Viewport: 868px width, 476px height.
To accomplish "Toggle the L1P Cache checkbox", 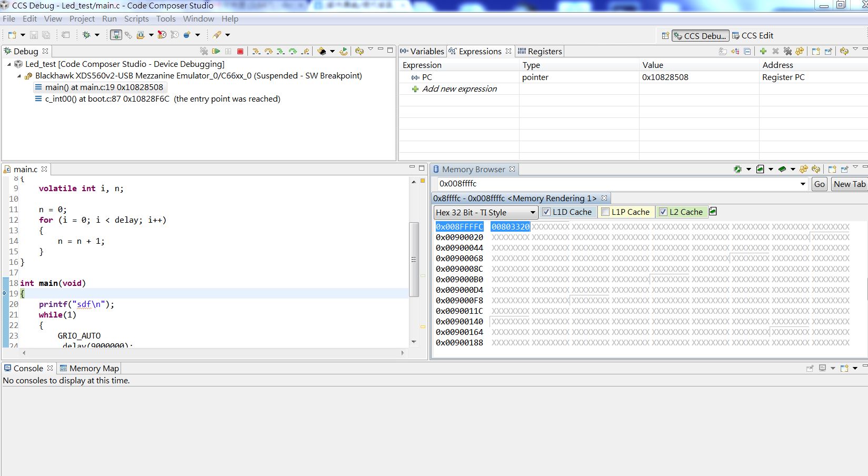I will (605, 212).
